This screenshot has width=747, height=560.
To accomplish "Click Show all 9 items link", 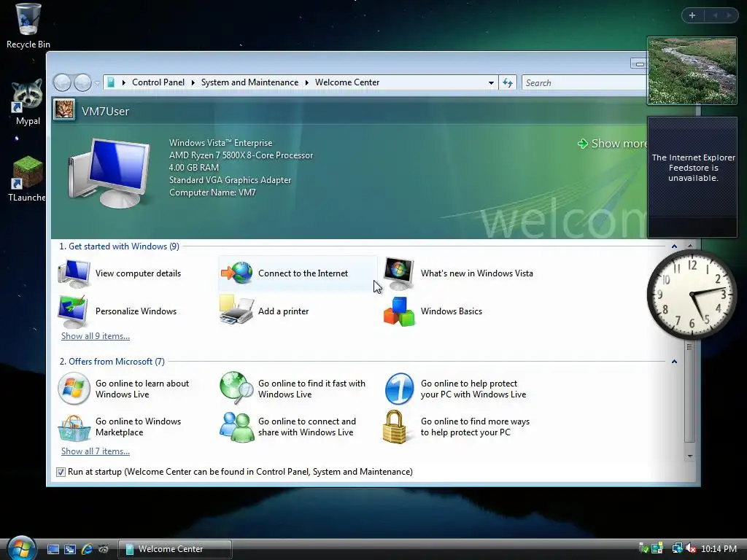I will click(96, 335).
